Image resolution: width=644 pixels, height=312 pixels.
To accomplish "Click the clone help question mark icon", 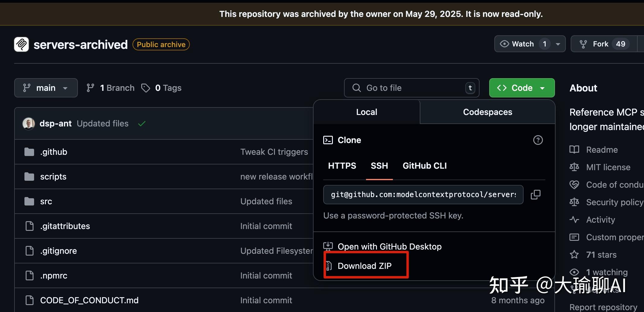I will (538, 140).
